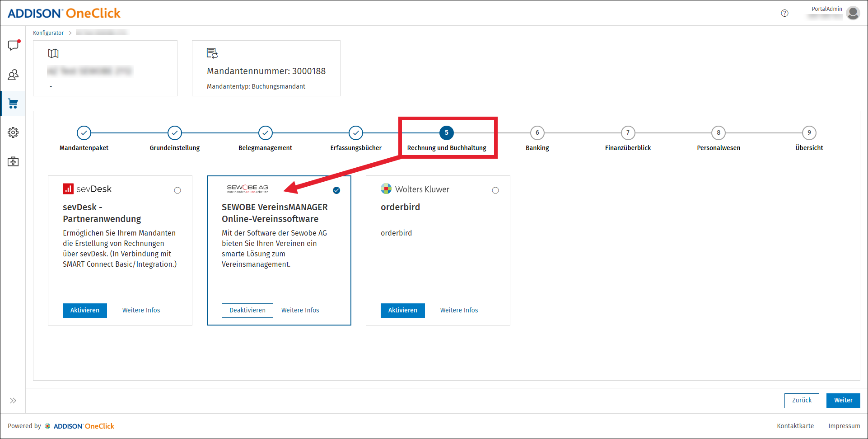Open the Konfigurator breadcrumb link
The height and width of the screenshot is (439, 868).
pyautogui.click(x=48, y=33)
